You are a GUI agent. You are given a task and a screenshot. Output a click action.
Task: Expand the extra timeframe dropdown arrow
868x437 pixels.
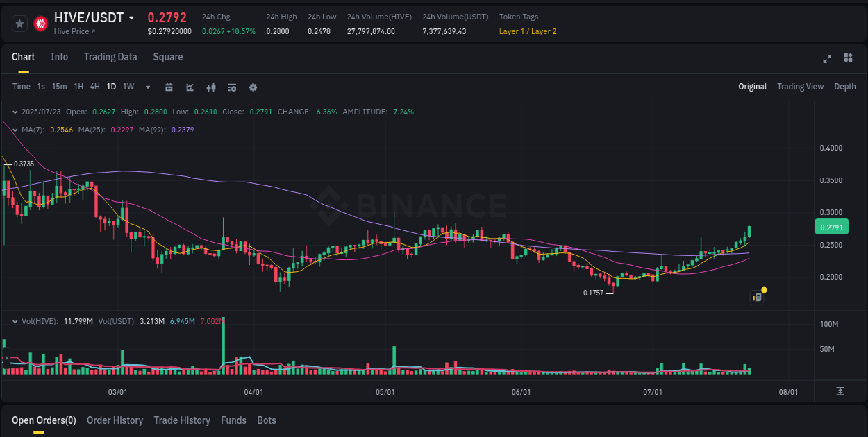point(147,87)
